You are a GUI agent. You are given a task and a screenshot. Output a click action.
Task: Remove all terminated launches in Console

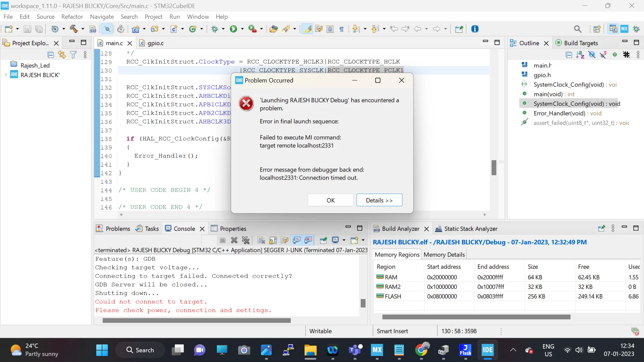point(246,240)
